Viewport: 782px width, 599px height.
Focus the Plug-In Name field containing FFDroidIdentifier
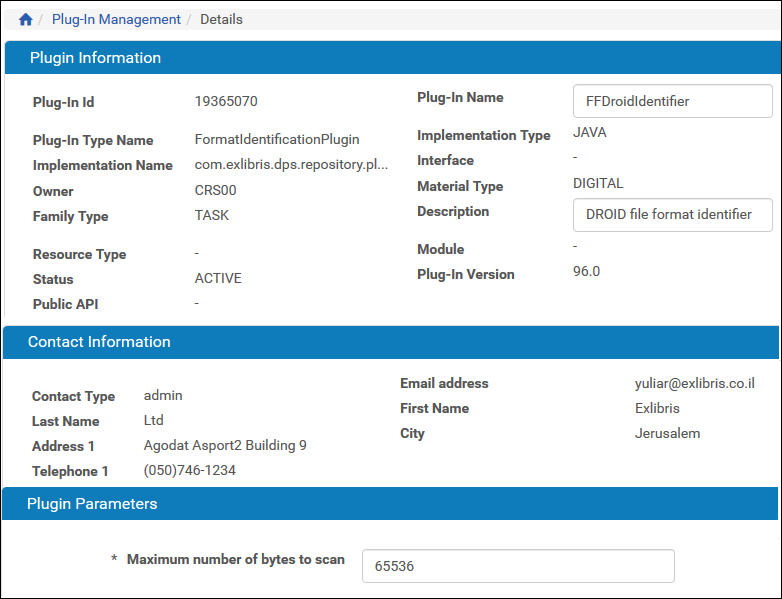[x=672, y=101]
